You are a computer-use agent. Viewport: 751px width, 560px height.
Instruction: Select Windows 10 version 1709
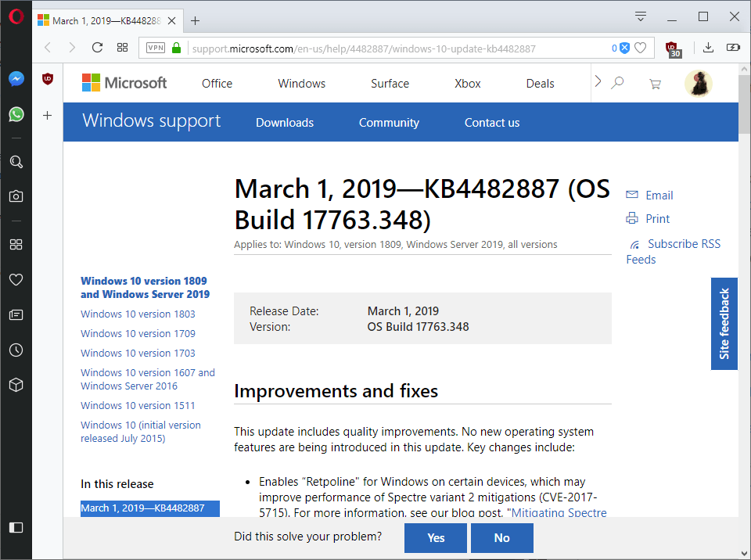tap(138, 333)
